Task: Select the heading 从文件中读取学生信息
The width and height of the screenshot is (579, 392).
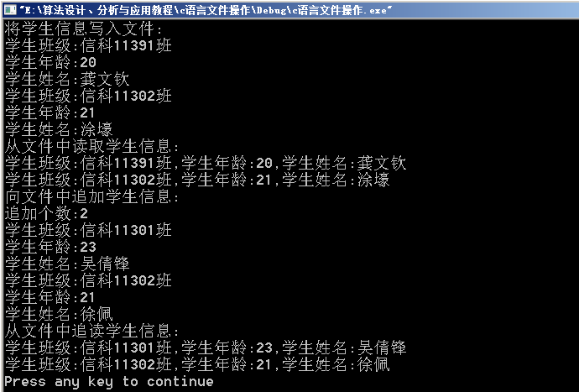Action: tap(91, 147)
